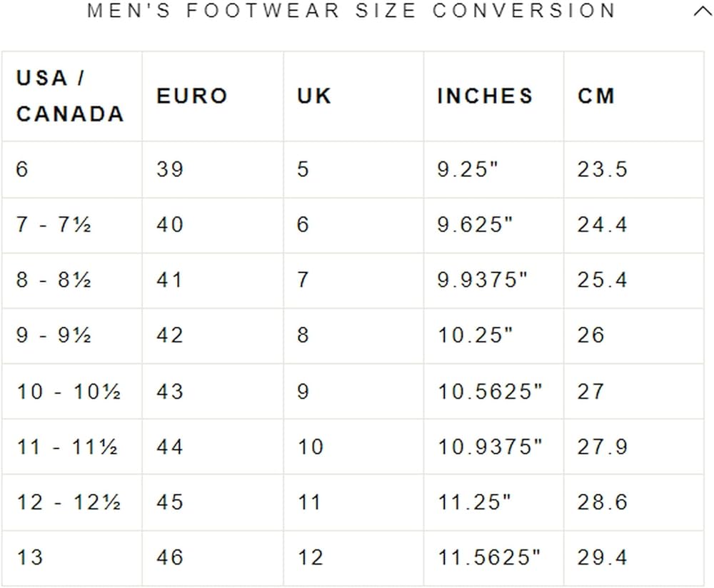Select the EURO column header
The width and height of the screenshot is (714, 588).
[192, 96]
